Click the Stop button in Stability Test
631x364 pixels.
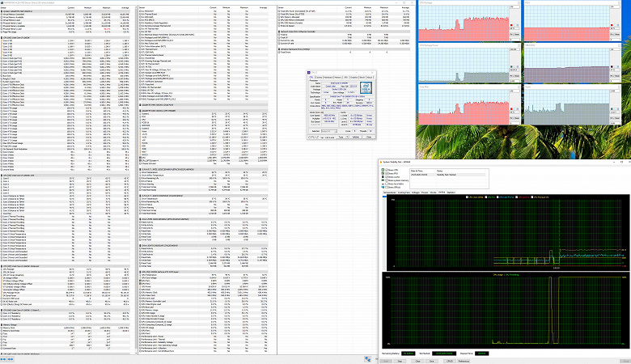pyautogui.click(x=400, y=361)
